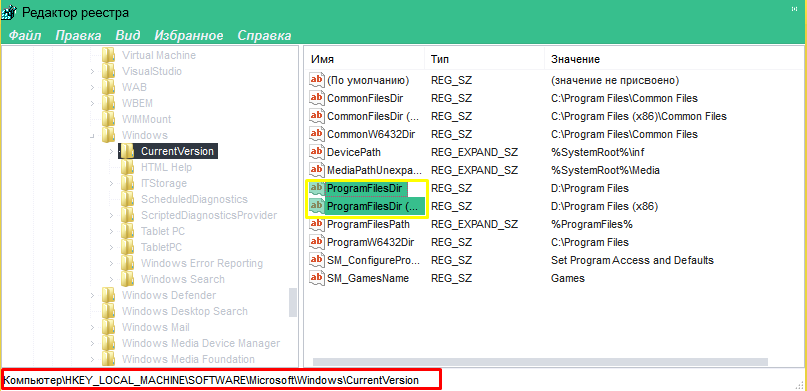Expand the ScriptedDiagnosticsProvider node

coord(111,215)
